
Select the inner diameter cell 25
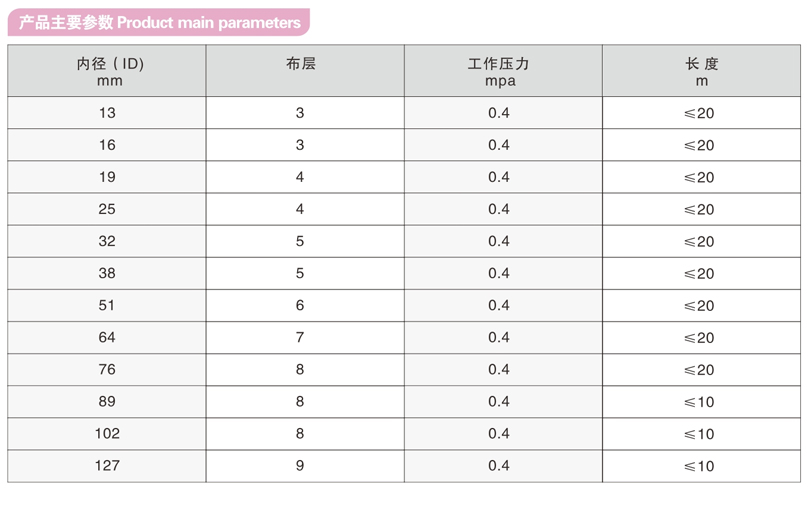(x=107, y=209)
